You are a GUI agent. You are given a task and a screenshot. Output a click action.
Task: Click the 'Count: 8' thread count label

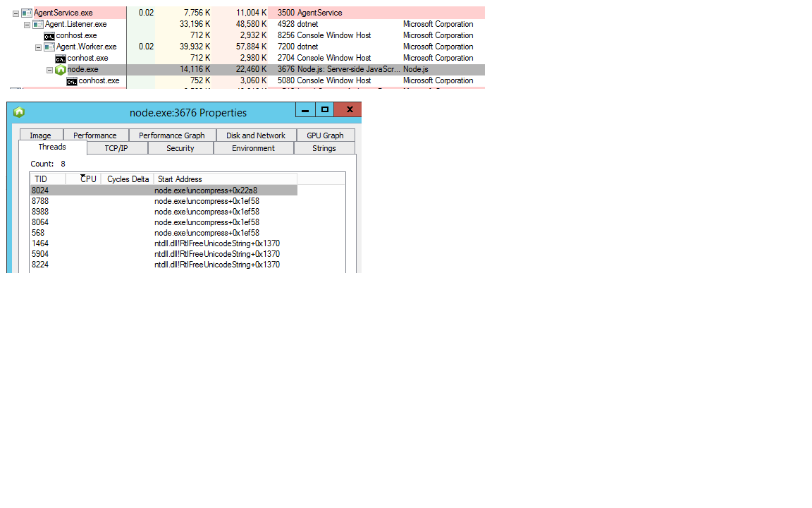point(48,164)
